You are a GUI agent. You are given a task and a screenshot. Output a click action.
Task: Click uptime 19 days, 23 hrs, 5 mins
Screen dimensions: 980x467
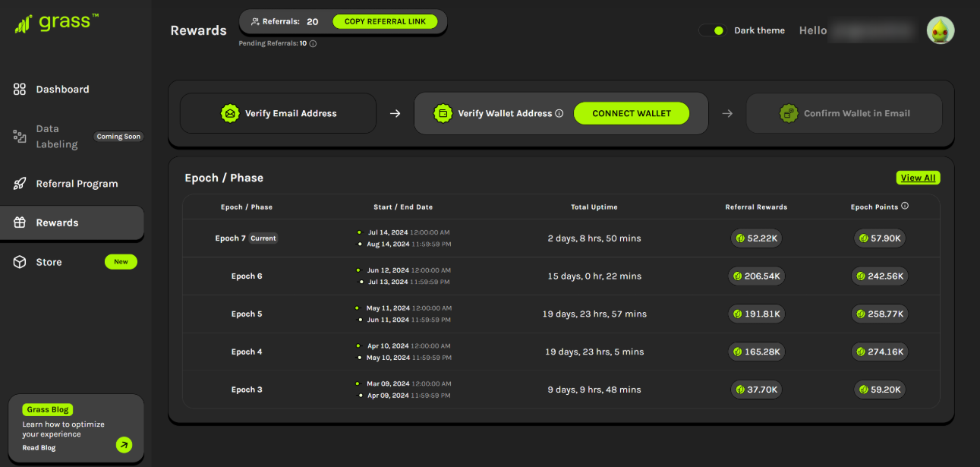pyautogui.click(x=594, y=352)
